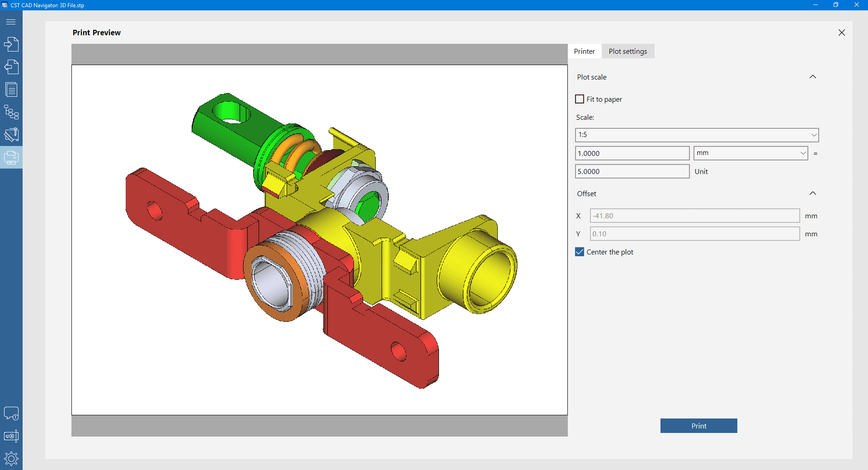868x470 pixels.
Task: Select the measure tools icon in sidebar
Action: 11,135
